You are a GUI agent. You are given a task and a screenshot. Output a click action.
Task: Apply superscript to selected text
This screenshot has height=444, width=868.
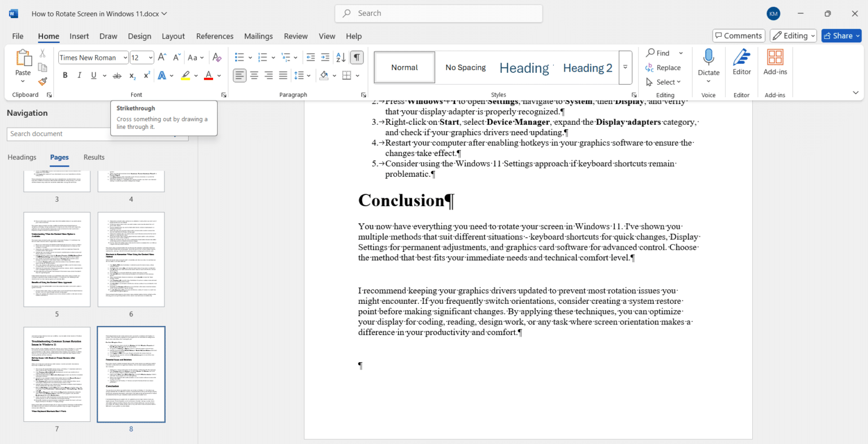click(146, 75)
